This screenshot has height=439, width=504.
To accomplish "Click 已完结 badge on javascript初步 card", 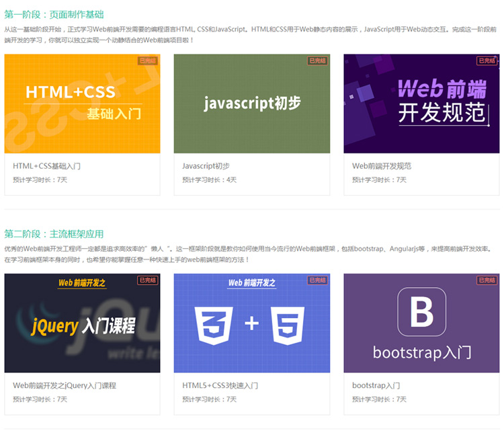I will [317, 61].
